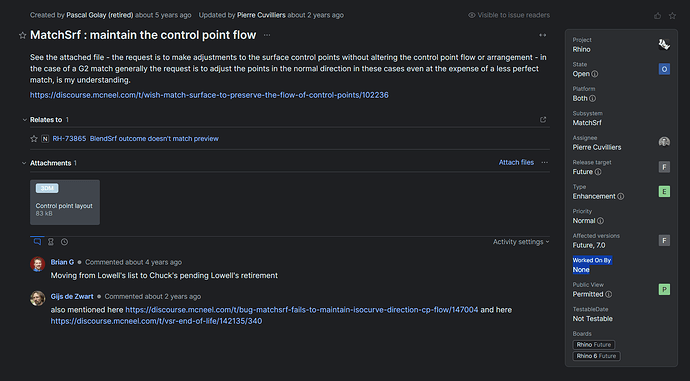Collapse the Attachments section
Image resolution: width=690 pixels, height=381 pixels.
[x=24, y=163]
